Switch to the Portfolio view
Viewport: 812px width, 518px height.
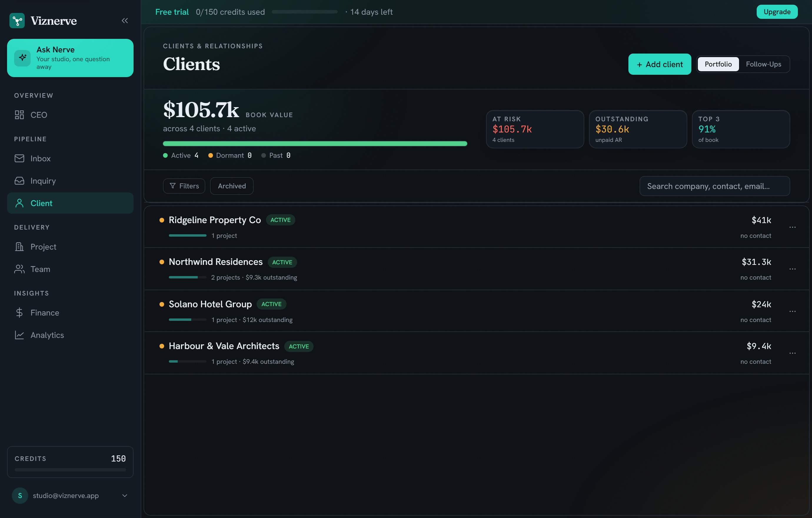click(x=718, y=64)
